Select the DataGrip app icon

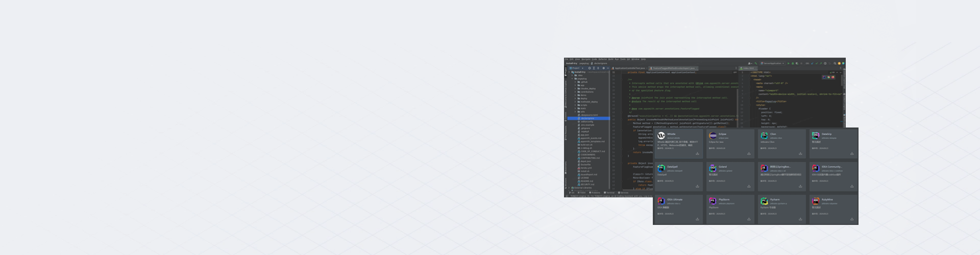816,136
